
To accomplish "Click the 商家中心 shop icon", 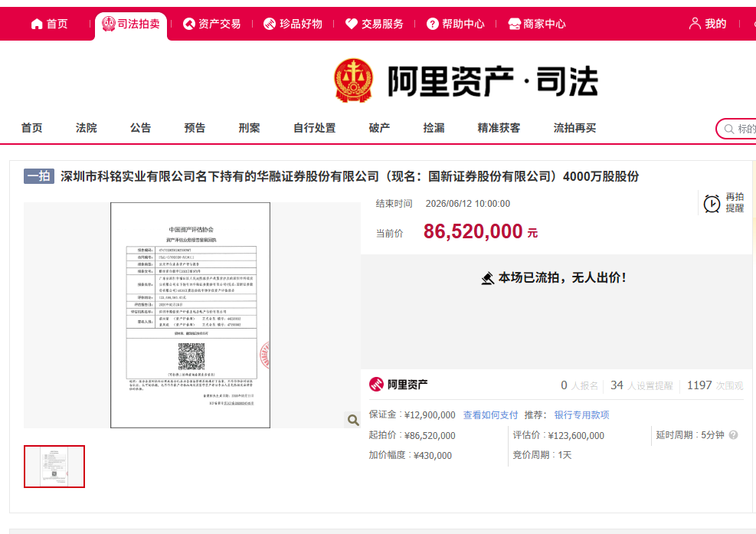I will [515, 24].
